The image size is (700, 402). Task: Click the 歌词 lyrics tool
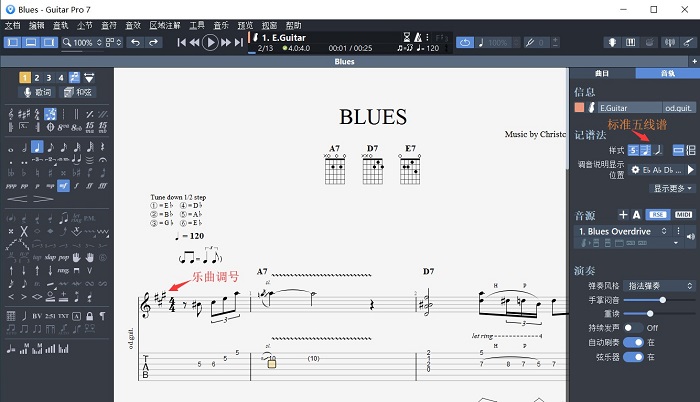[x=36, y=92]
